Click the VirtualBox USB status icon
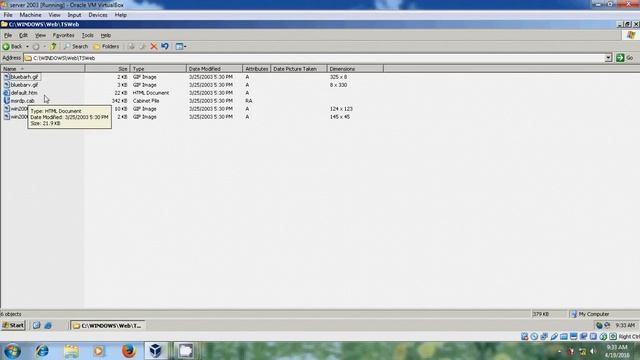Screen dimensions: 640x360 pyautogui.click(x=554, y=336)
